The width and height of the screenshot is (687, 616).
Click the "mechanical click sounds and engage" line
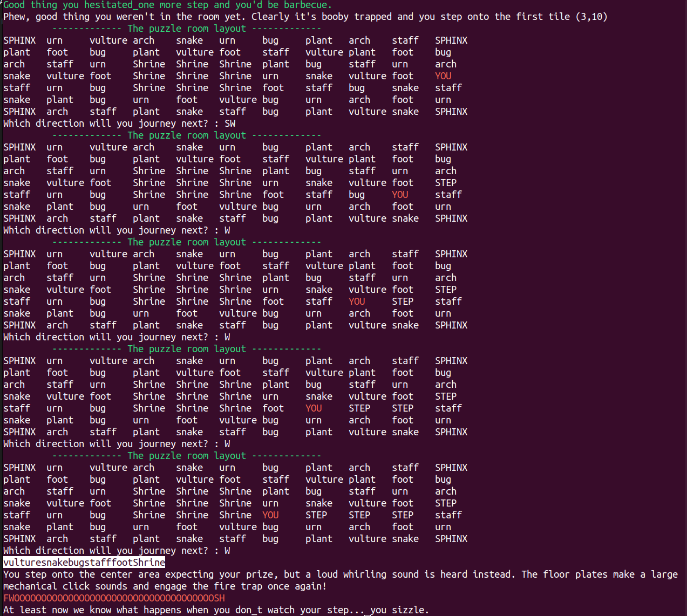click(165, 586)
